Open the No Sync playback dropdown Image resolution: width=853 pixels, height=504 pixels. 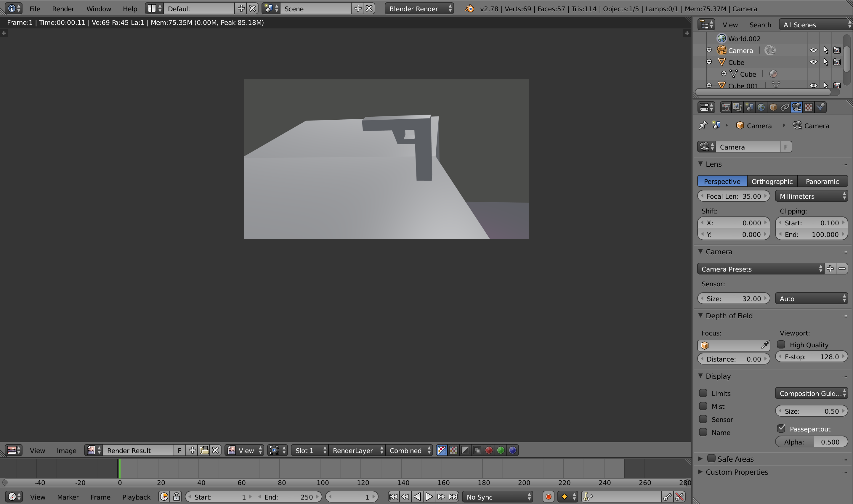point(498,497)
